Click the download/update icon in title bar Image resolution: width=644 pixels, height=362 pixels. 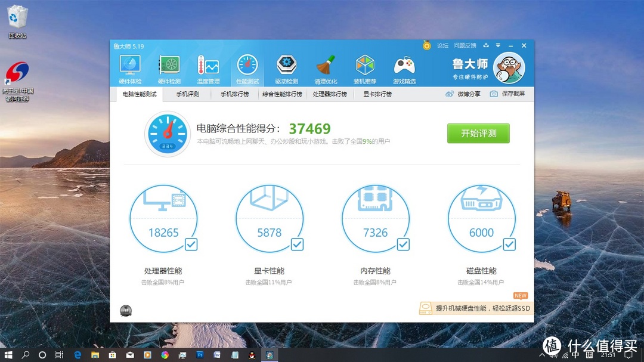pos(486,45)
